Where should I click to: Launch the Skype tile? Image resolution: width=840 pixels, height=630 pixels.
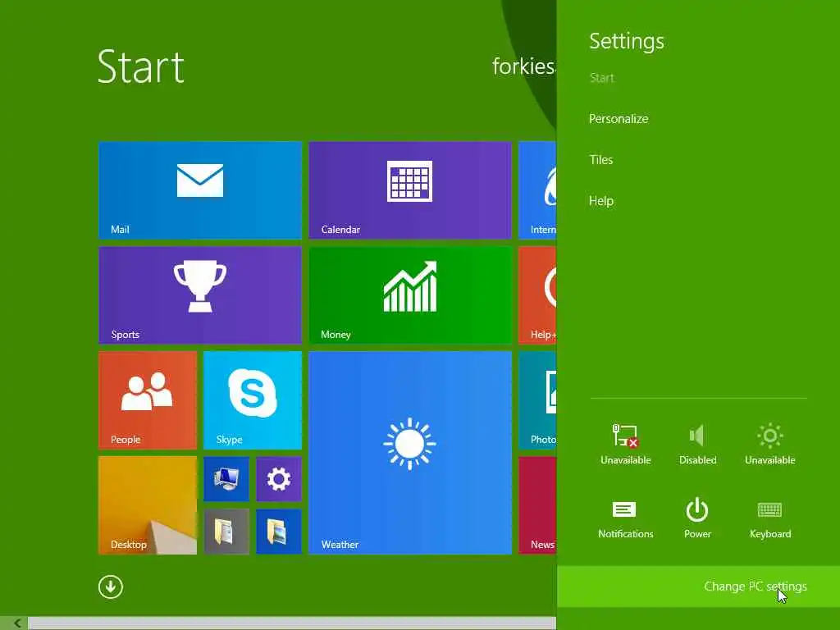(253, 399)
